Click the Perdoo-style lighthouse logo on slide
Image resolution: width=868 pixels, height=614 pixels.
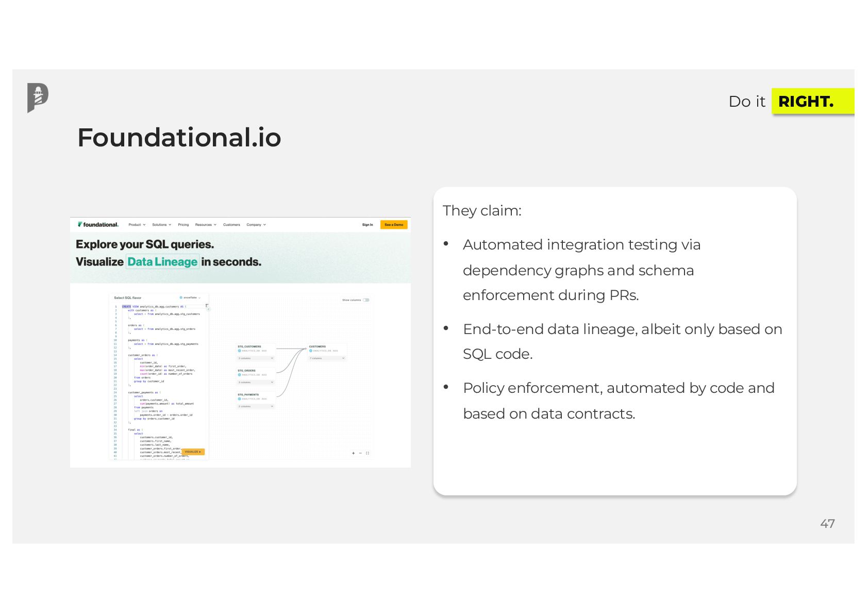[38, 97]
